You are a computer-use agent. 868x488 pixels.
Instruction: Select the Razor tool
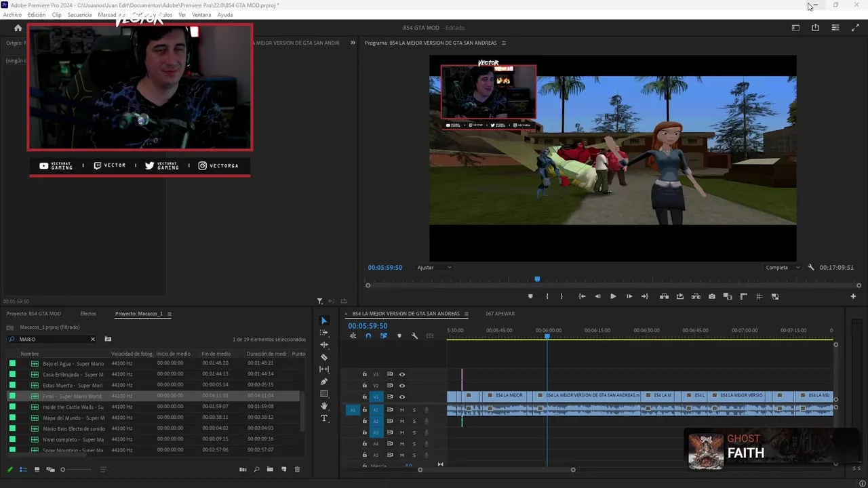tap(324, 357)
